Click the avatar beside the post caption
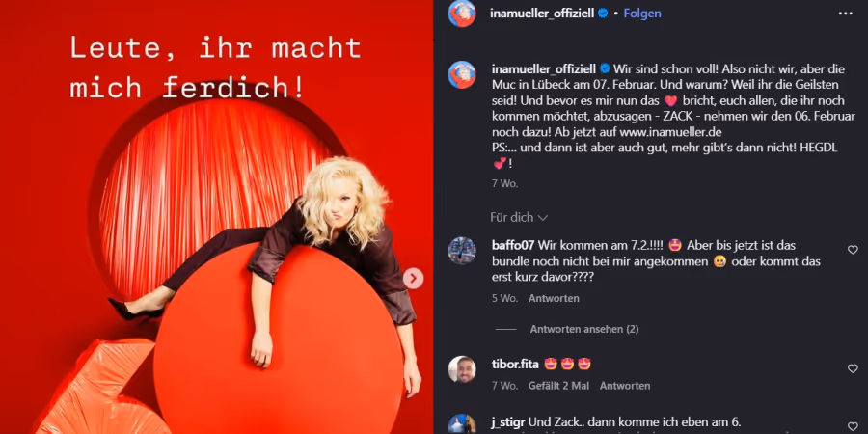 (462, 74)
